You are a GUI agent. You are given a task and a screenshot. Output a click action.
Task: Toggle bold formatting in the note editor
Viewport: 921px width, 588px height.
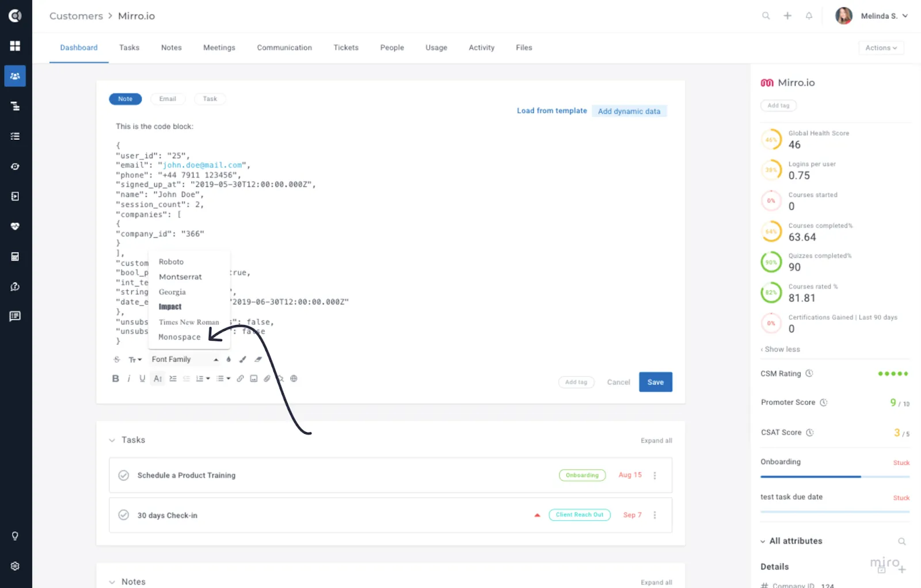(x=115, y=379)
